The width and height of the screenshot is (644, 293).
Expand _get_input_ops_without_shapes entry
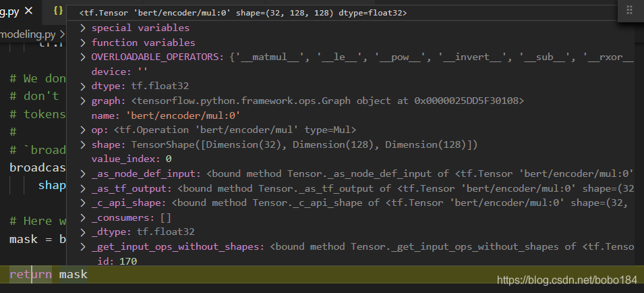(x=83, y=246)
